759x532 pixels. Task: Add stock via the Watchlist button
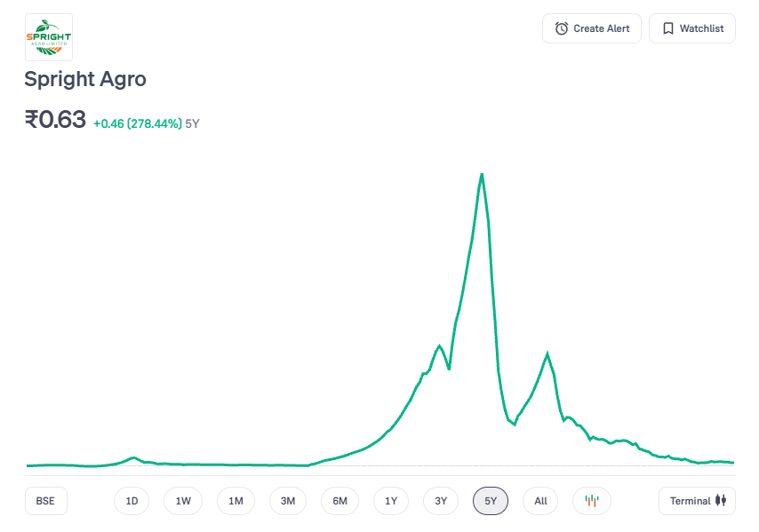(692, 28)
